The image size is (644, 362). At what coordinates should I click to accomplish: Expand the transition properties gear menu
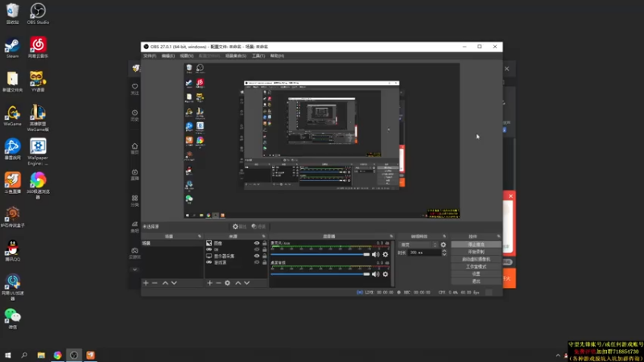click(x=443, y=245)
